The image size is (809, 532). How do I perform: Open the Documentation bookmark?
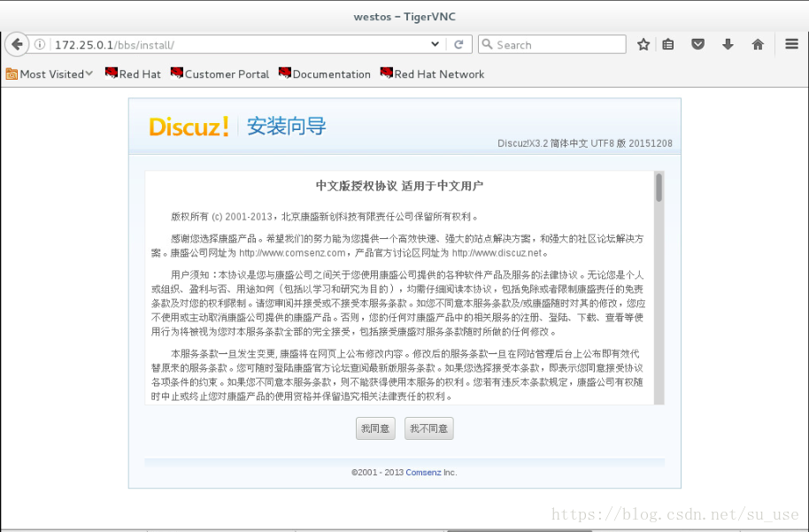tap(325, 73)
